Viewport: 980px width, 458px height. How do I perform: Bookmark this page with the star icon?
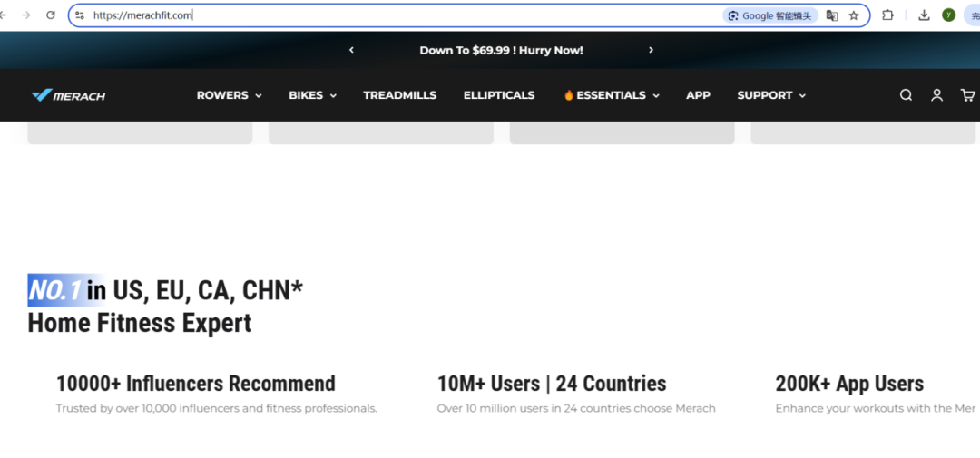click(853, 15)
